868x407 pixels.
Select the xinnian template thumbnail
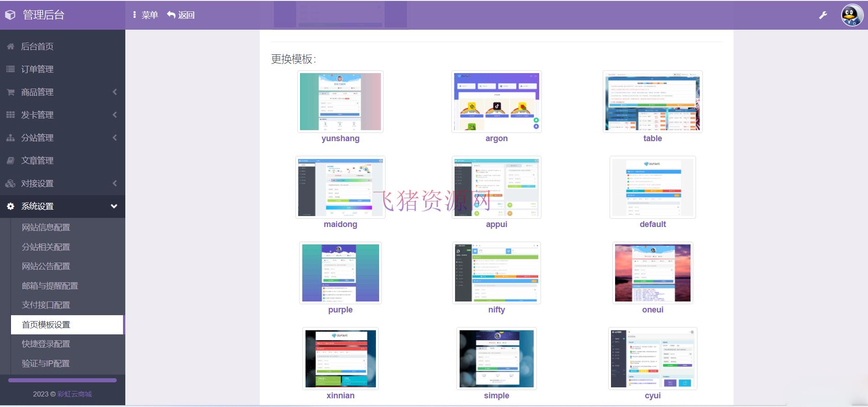[340, 359]
